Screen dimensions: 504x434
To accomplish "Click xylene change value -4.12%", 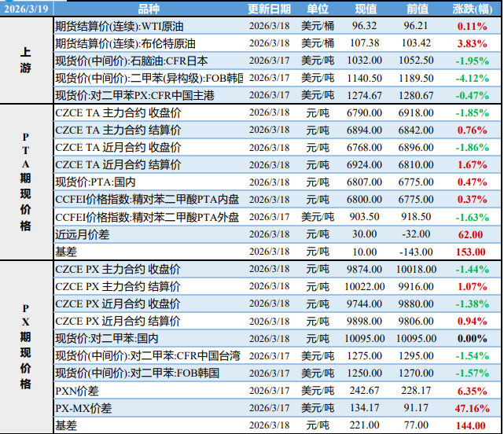I will [473, 78].
